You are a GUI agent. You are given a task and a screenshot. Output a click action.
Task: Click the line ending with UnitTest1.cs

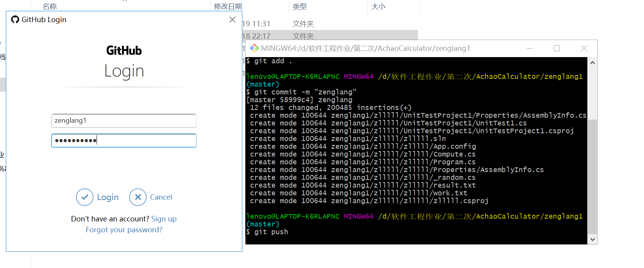(x=388, y=123)
